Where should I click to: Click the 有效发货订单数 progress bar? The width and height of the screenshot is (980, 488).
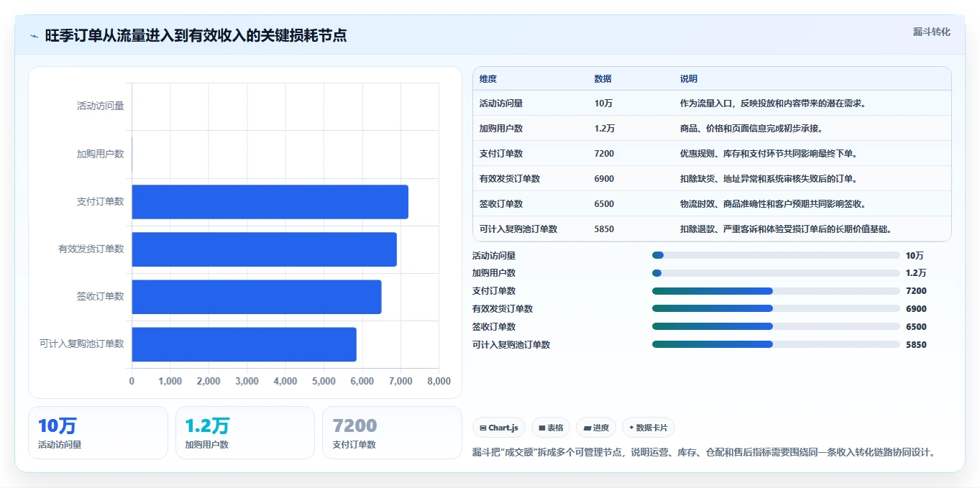click(x=776, y=309)
